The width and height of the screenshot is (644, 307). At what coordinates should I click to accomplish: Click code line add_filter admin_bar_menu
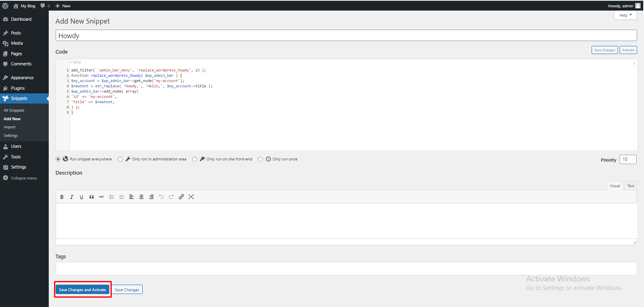click(139, 70)
